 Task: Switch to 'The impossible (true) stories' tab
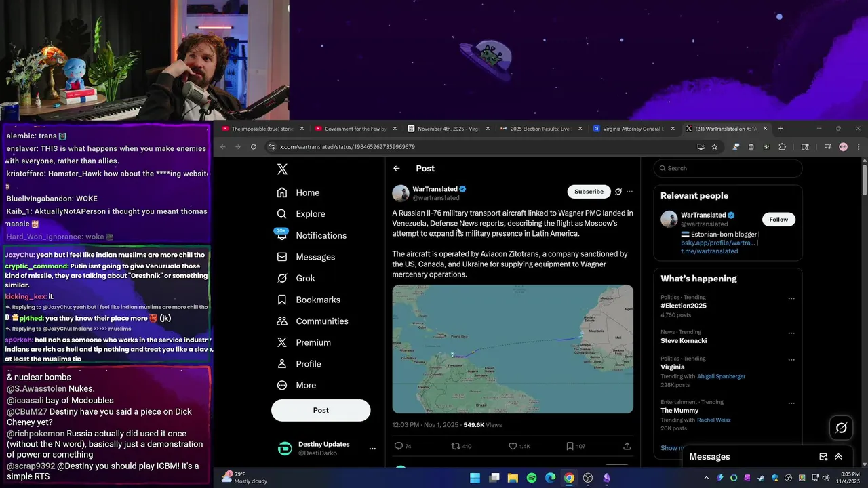pyautogui.click(x=262, y=129)
